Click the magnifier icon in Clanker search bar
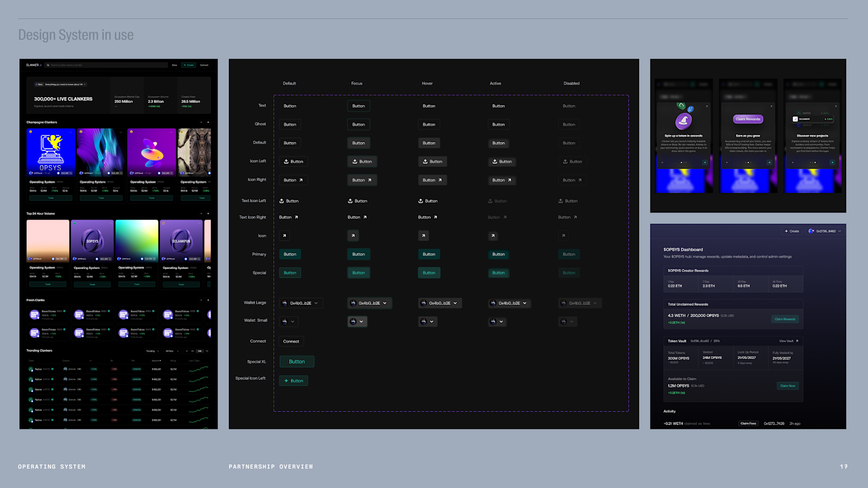Image resolution: width=868 pixels, height=488 pixels. [x=48, y=65]
